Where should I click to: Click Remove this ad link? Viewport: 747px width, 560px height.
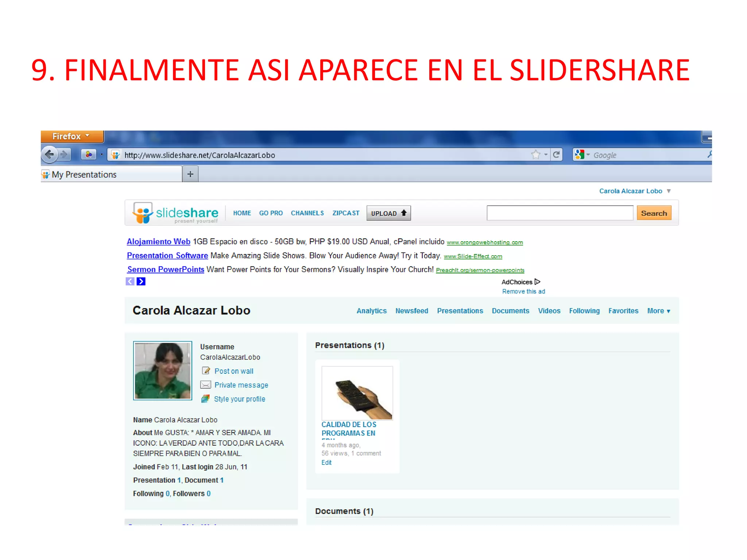523,292
